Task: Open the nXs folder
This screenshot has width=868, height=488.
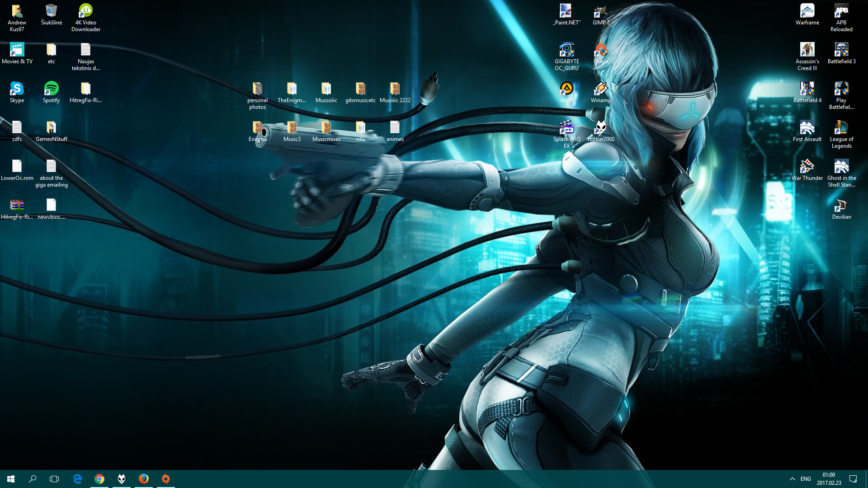Action: (360, 131)
